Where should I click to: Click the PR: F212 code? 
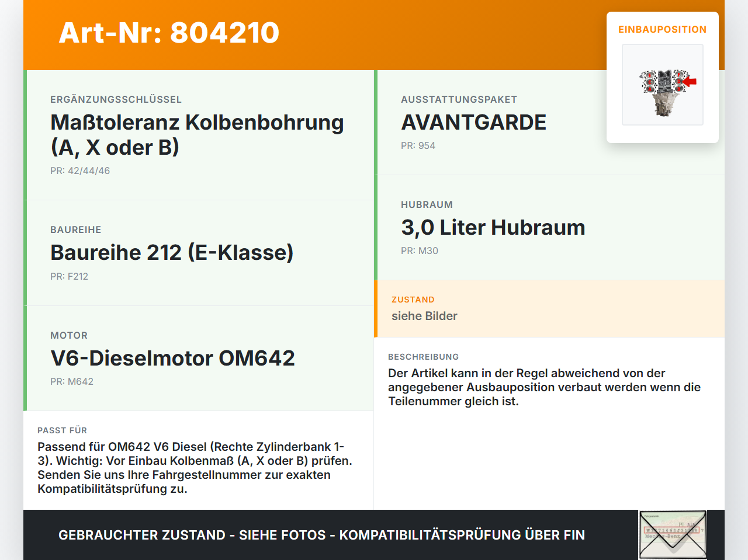69,276
